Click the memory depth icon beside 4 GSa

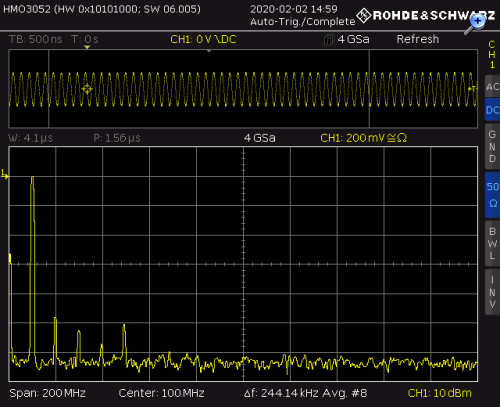tap(328, 40)
